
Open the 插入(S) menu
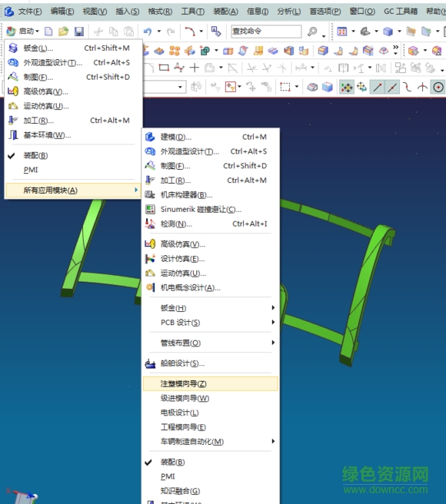click(x=128, y=12)
